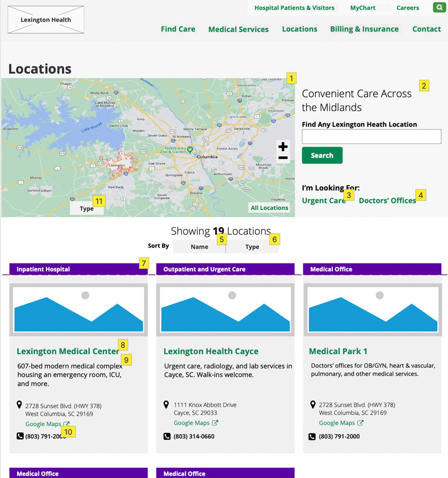Open the Urgent Care link
Image resolution: width=448 pixels, height=478 pixels.
pos(324,200)
